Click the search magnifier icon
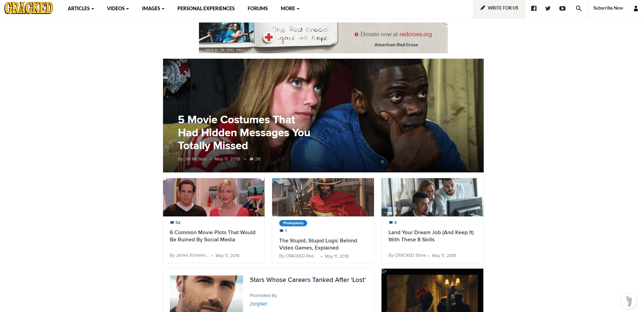The height and width of the screenshot is (312, 644). coord(579,9)
